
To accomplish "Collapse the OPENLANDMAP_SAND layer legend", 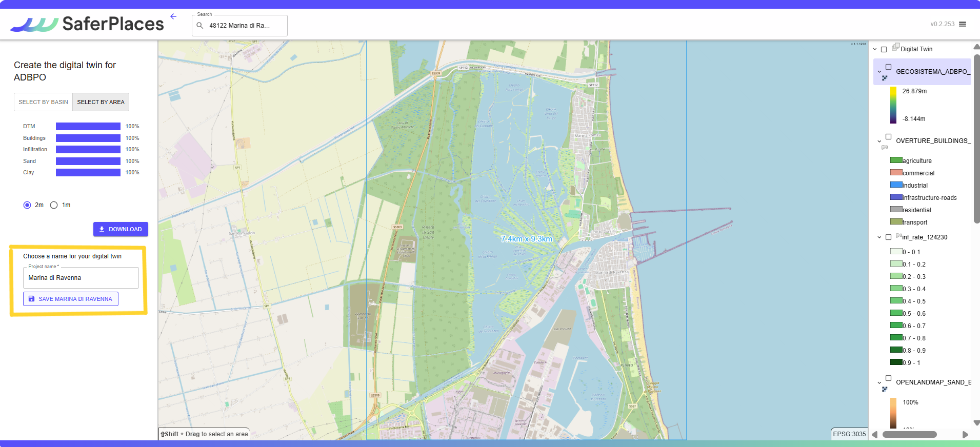I will coord(879,382).
